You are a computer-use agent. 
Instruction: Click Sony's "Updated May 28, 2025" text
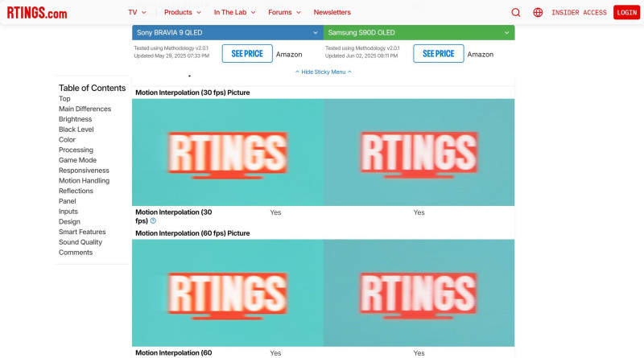click(x=171, y=56)
